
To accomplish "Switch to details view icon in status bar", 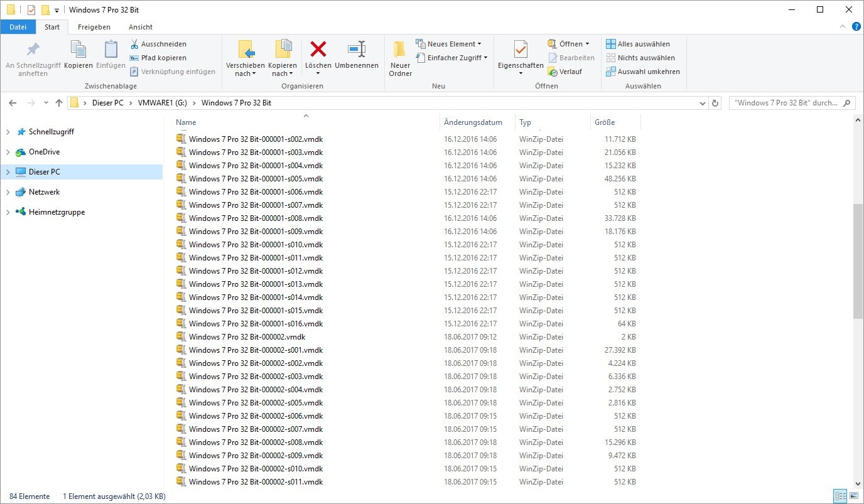I will tap(840, 496).
